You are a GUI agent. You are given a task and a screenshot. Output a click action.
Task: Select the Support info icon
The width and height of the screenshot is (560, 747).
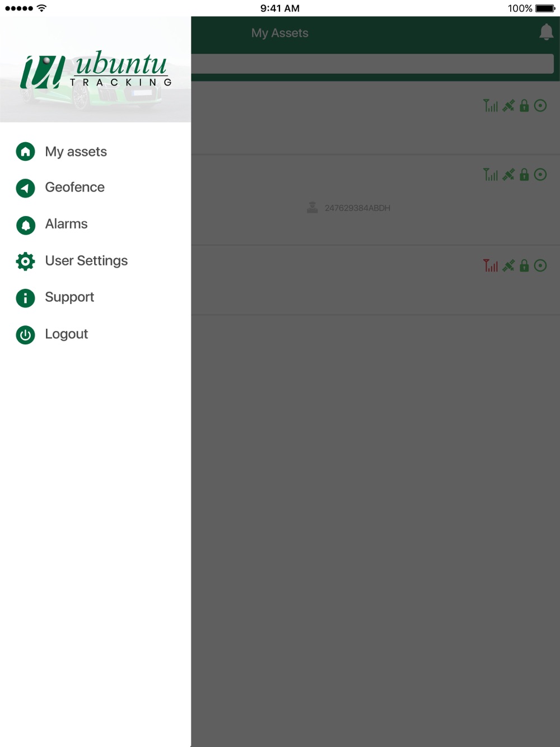25,298
